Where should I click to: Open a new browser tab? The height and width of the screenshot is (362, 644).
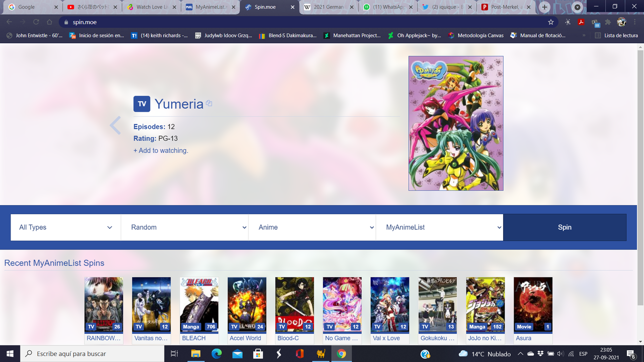click(x=544, y=7)
